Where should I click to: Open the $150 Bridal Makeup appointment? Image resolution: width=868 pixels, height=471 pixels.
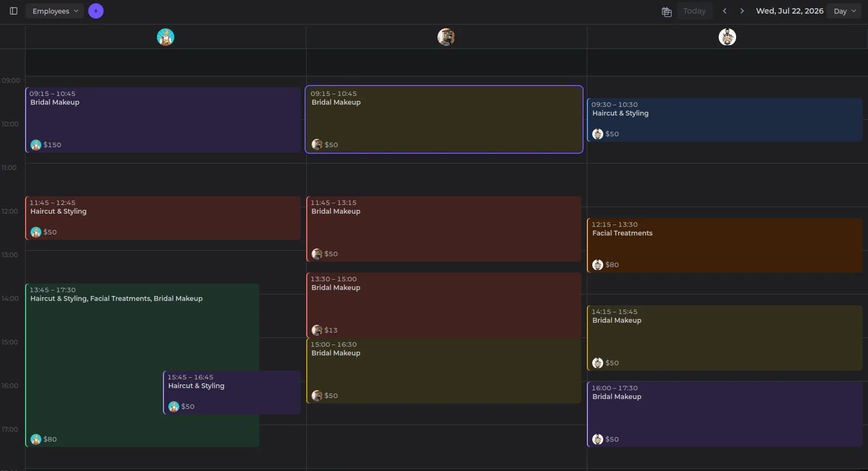163,120
